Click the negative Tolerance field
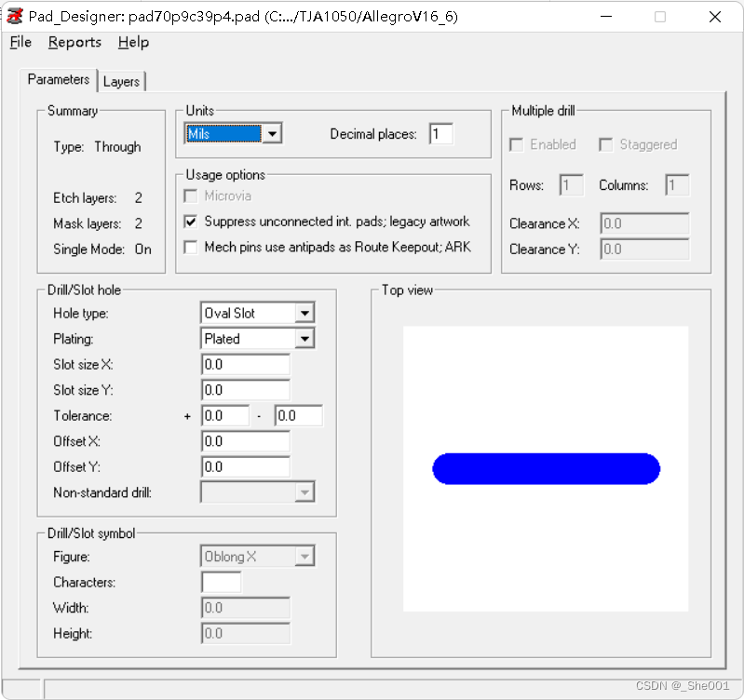 (x=298, y=416)
